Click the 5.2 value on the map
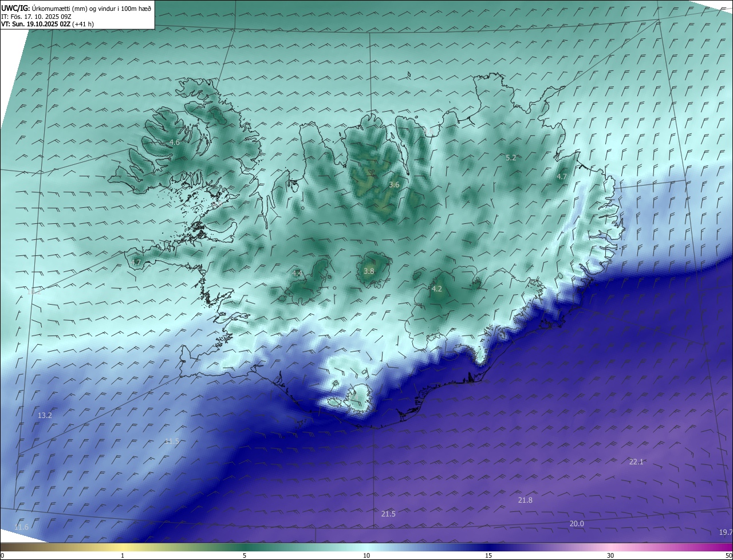Image resolution: width=733 pixels, height=560 pixels. (511, 157)
